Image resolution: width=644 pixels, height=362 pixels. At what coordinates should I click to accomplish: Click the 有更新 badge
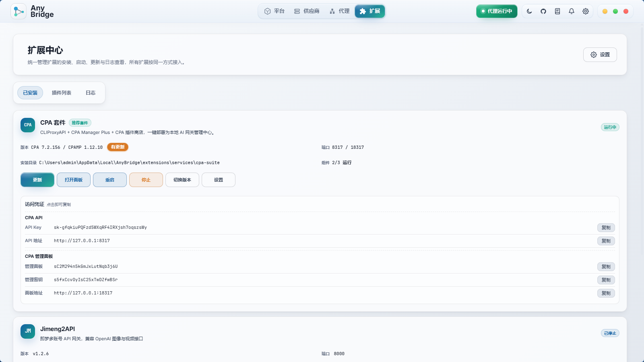pyautogui.click(x=118, y=147)
